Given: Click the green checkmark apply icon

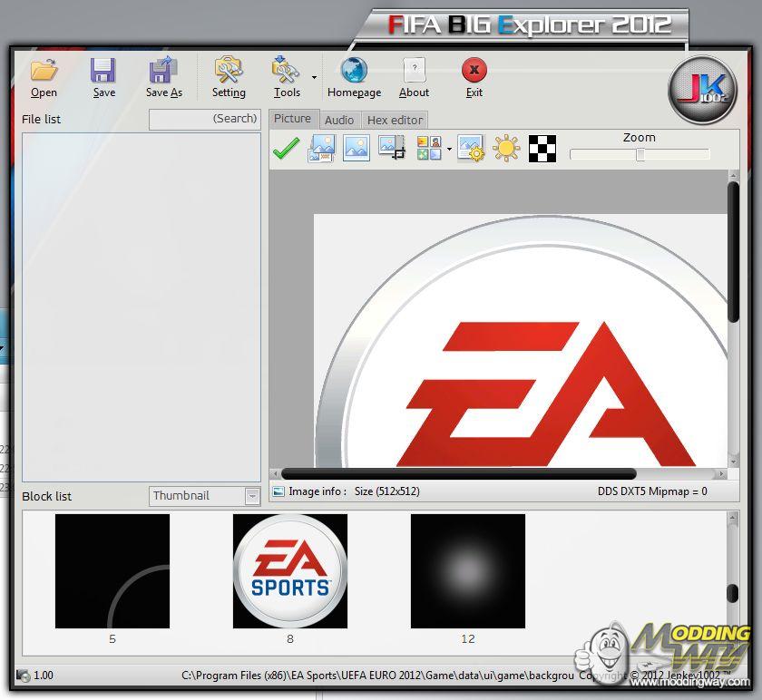Looking at the screenshot, I should [x=286, y=149].
